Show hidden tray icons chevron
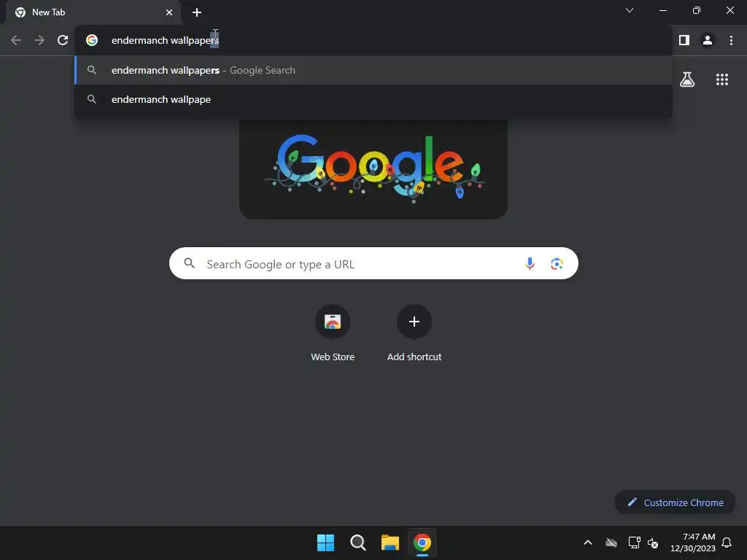Screen dimensions: 747x560 point(588,542)
